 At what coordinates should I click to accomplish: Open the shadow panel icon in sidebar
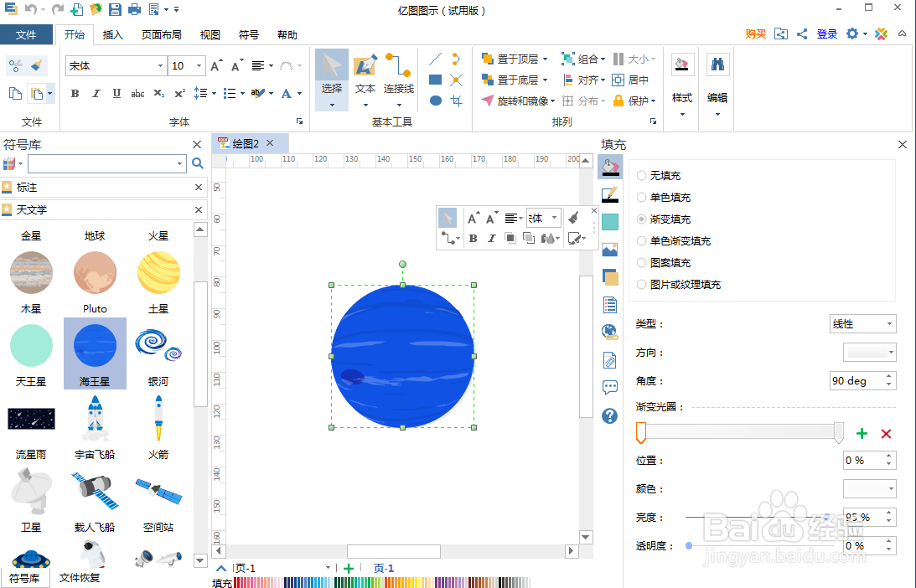click(x=609, y=222)
